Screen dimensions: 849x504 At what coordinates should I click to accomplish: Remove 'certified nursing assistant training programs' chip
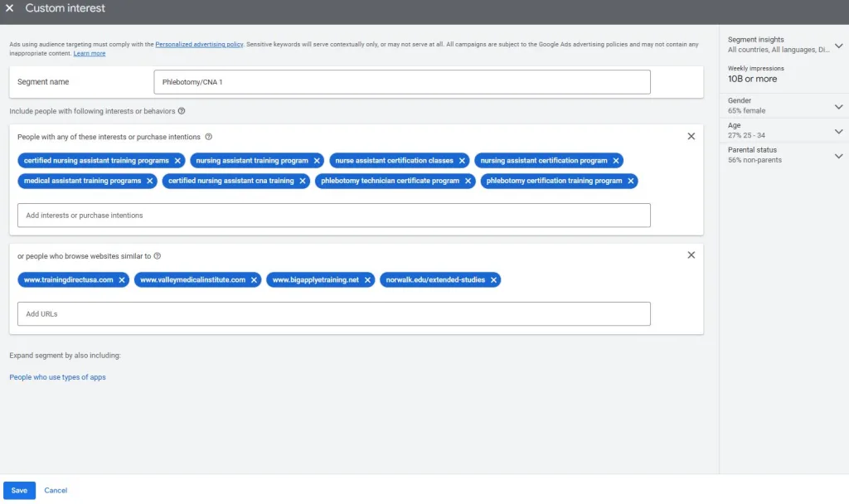(177, 161)
